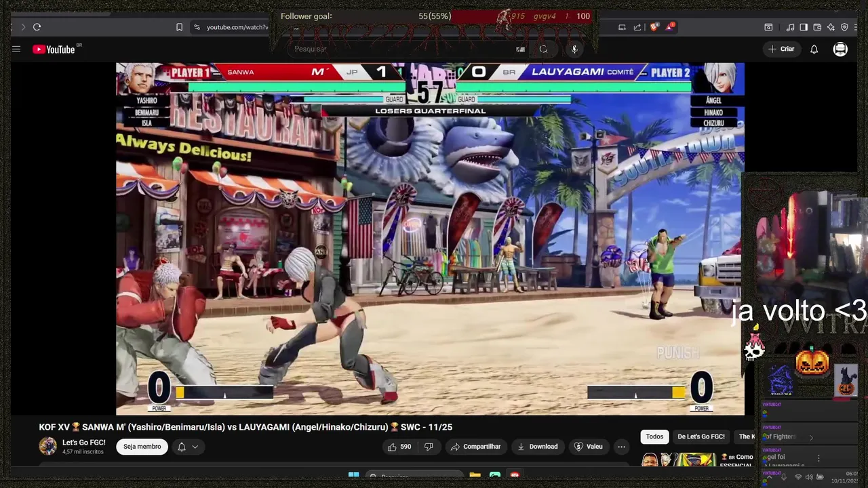Open the YouTube hamburger guide menu

[x=16, y=49]
